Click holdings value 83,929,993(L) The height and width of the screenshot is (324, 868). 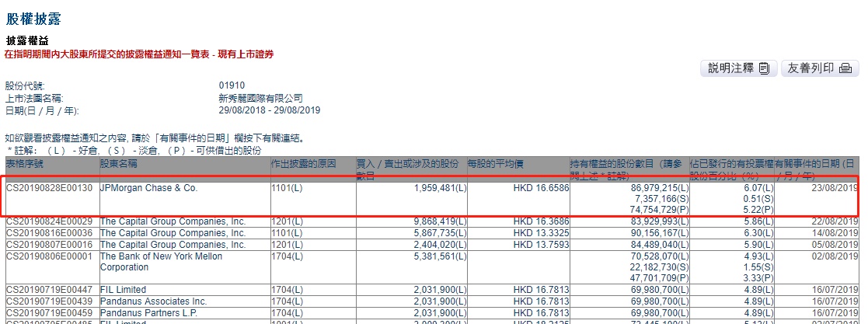pyautogui.click(x=661, y=221)
